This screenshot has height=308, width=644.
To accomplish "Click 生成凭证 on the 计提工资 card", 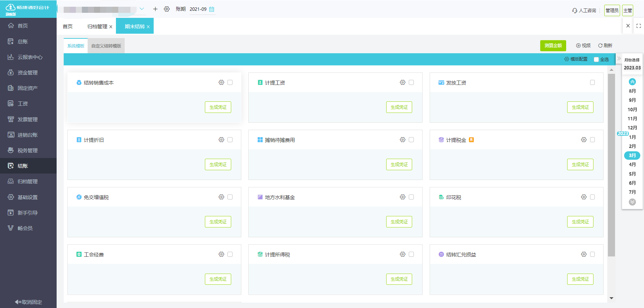I will pos(399,107).
